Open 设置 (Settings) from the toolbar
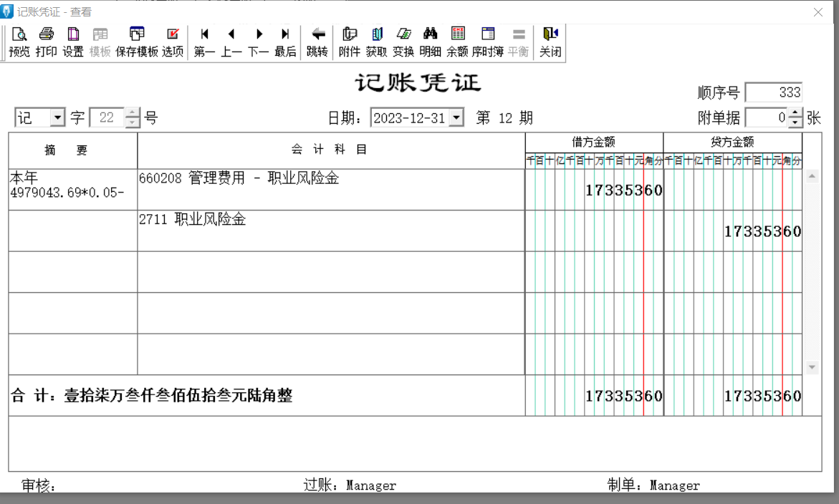 [x=73, y=42]
